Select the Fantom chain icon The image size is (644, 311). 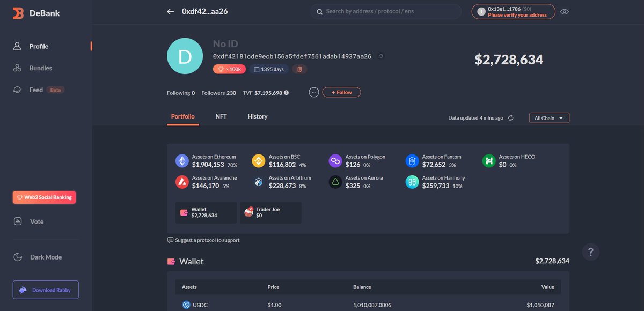pyautogui.click(x=413, y=160)
